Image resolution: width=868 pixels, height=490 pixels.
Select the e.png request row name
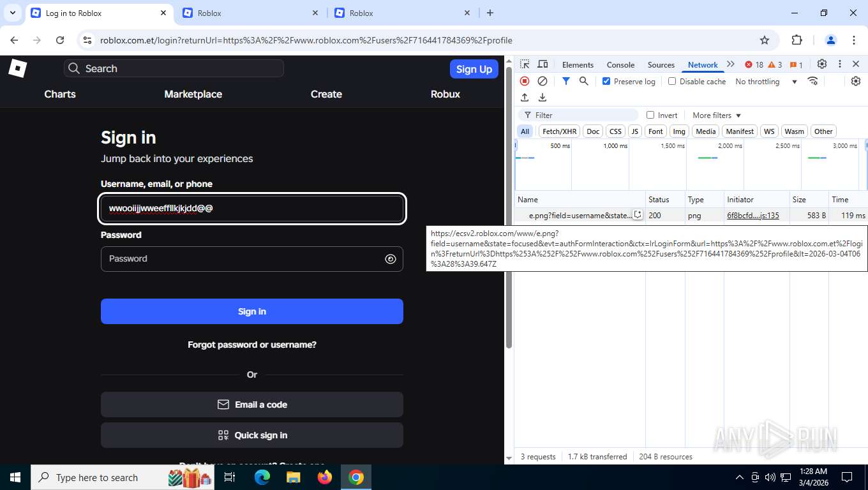coord(580,216)
